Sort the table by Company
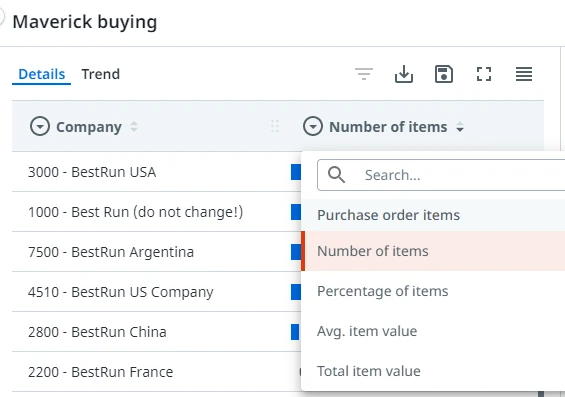The image size is (565, 397). (134, 126)
